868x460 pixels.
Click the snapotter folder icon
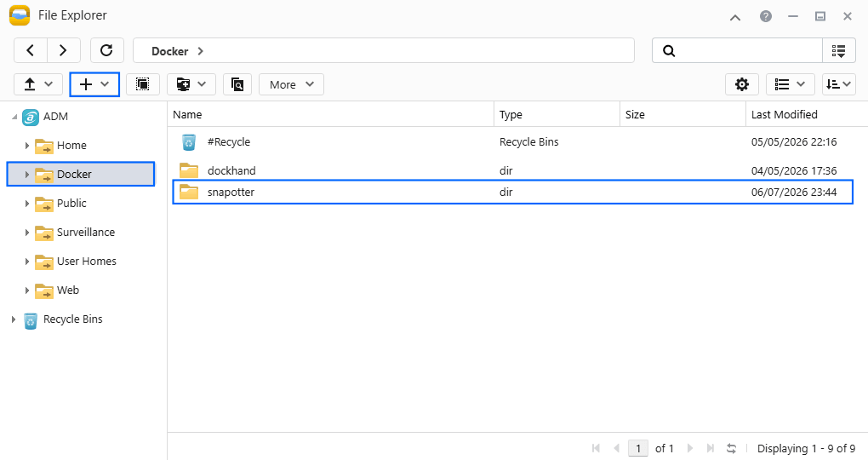189,193
